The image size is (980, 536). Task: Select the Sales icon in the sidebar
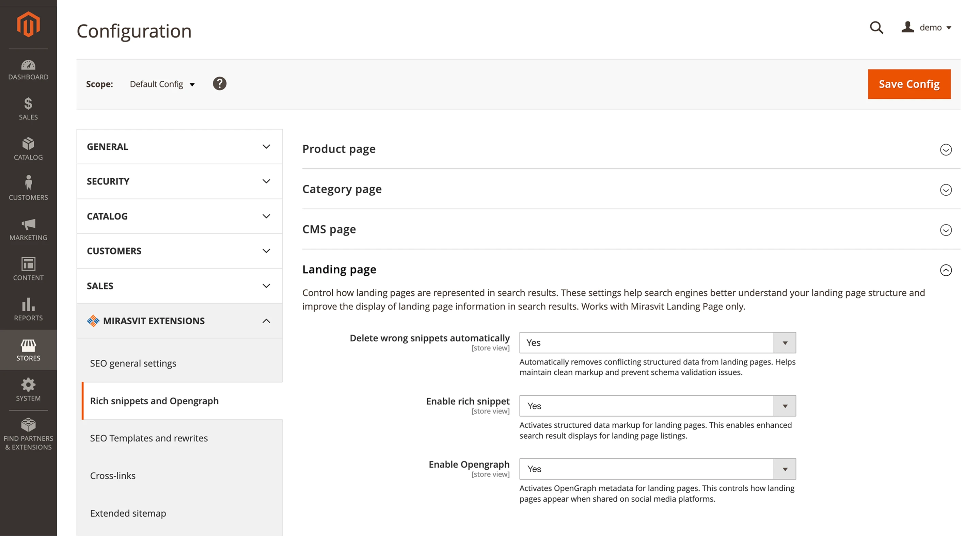[28, 110]
